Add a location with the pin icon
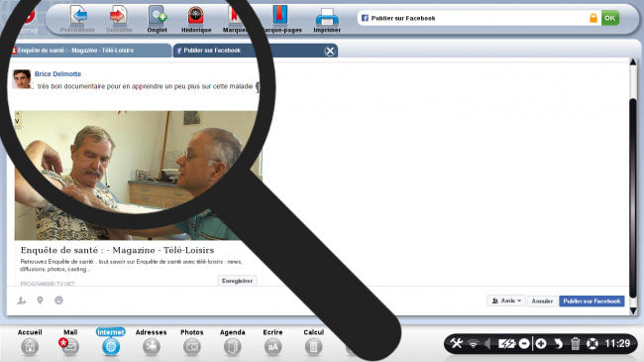644x362 pixels. click(x=40, y=301)
